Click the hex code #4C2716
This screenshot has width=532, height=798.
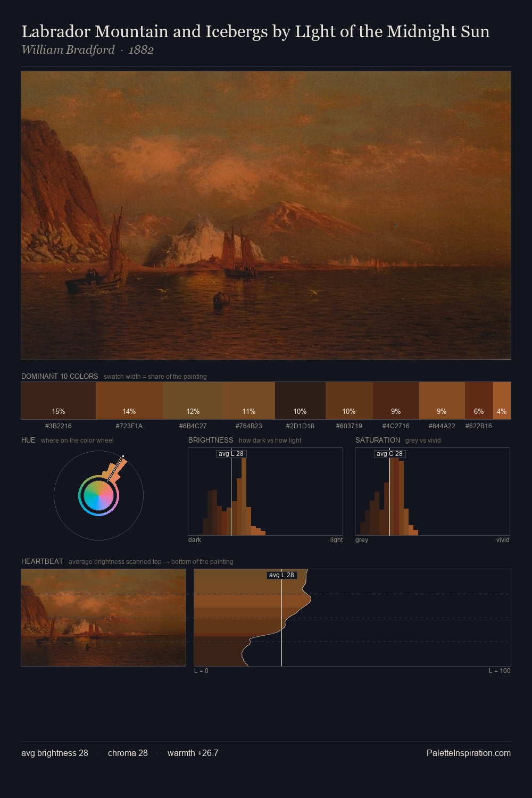tap(396, 426)
